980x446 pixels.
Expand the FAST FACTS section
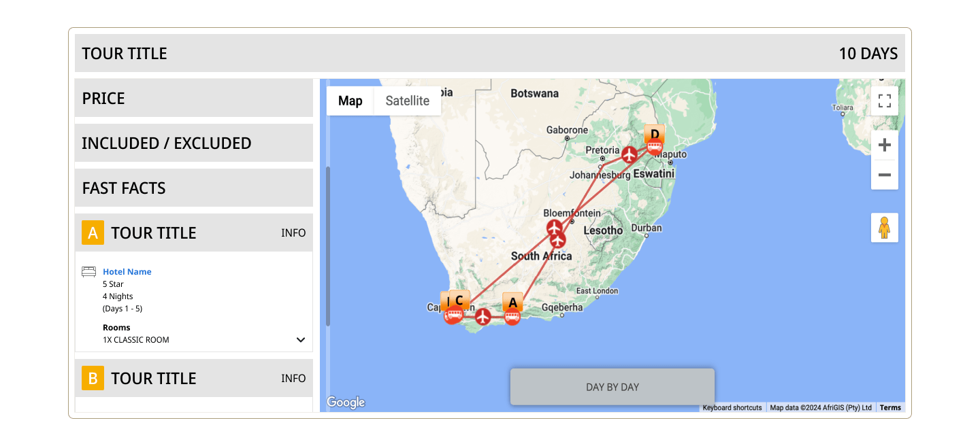click(x=194, y=188)
